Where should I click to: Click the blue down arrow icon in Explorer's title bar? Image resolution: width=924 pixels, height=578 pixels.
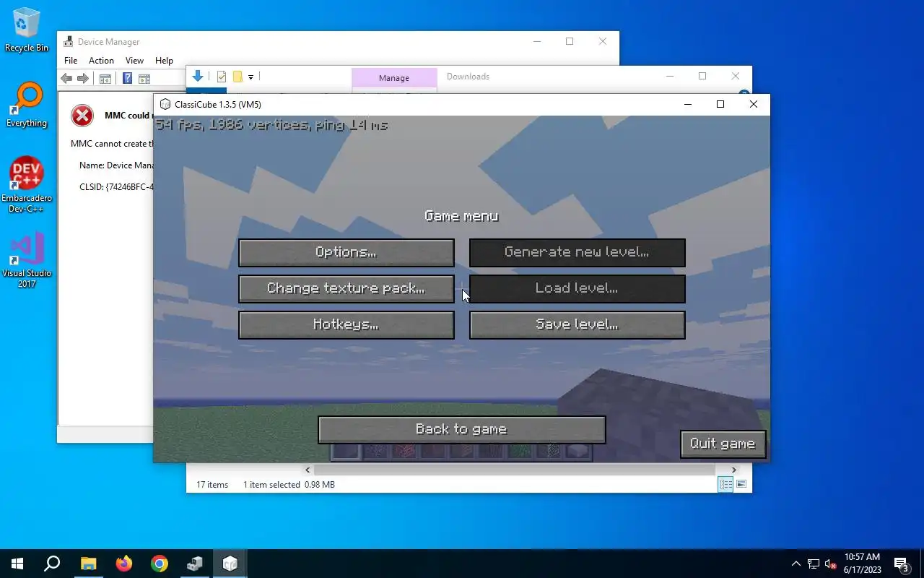(198, 76)
